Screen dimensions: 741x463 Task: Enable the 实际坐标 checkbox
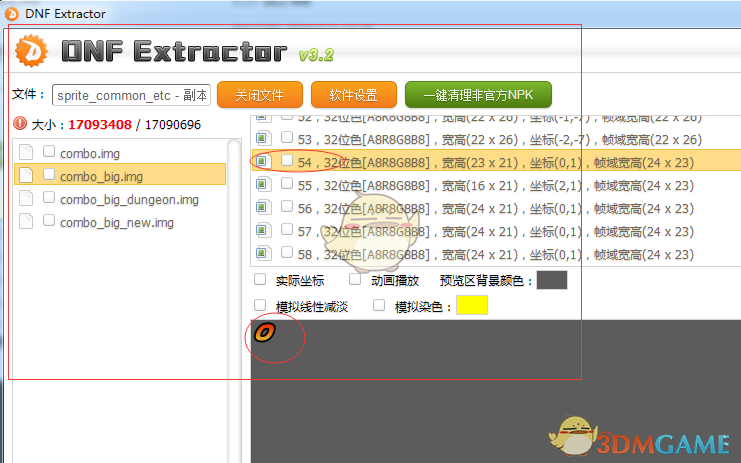[260, 279]
